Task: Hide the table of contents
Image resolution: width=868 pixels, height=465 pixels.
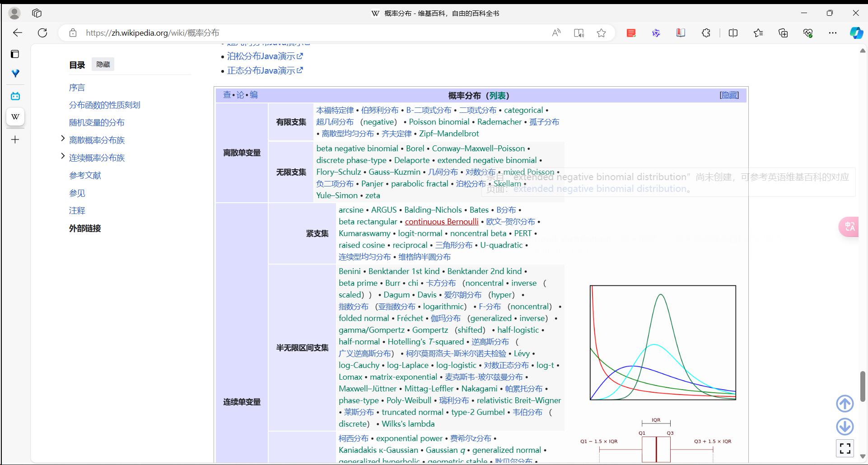Action: pyautogui.click(x=103, y=65)
